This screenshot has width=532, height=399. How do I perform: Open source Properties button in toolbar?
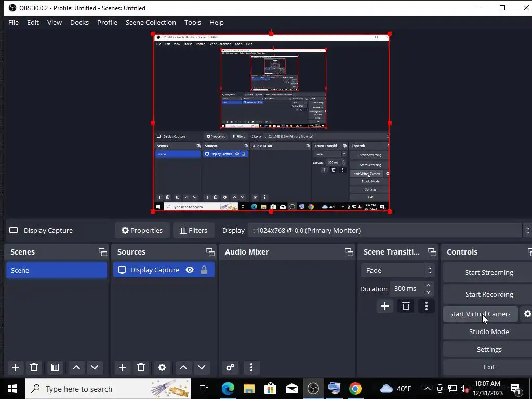tap(142, 230)
